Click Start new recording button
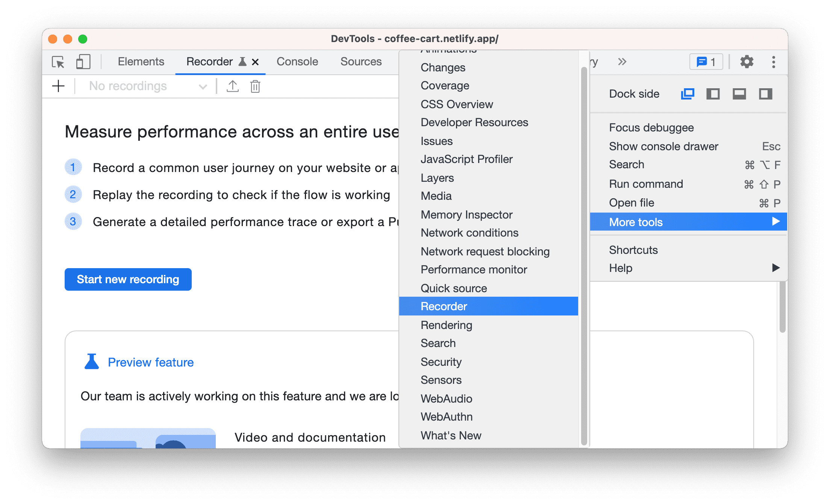The width and height of the screenshot is (830, 504). (128, 279)
